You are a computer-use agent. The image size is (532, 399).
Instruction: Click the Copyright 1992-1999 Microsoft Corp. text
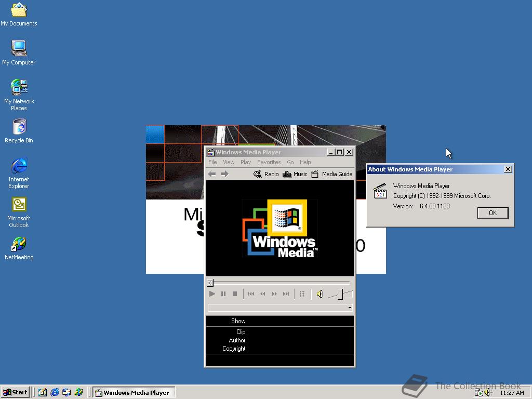tap(442, 196)
